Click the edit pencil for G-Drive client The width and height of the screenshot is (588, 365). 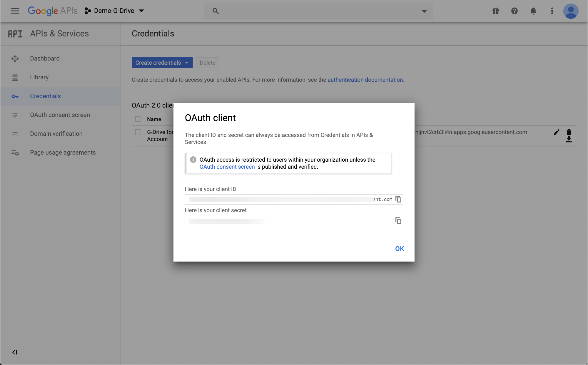(x=556, y=133)
